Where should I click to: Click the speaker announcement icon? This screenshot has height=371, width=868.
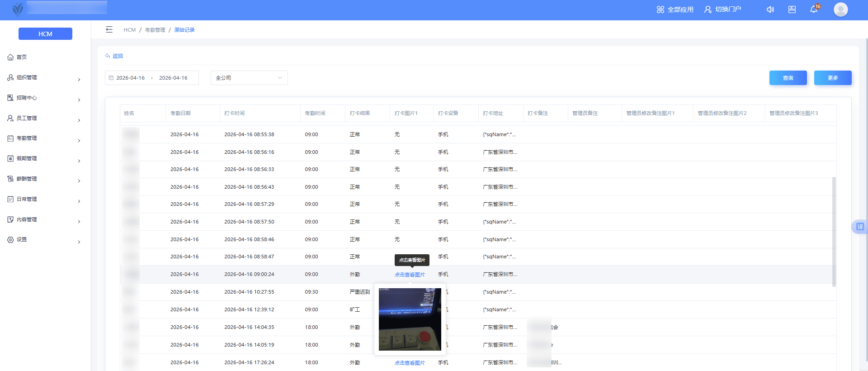(x=770, y=10)
